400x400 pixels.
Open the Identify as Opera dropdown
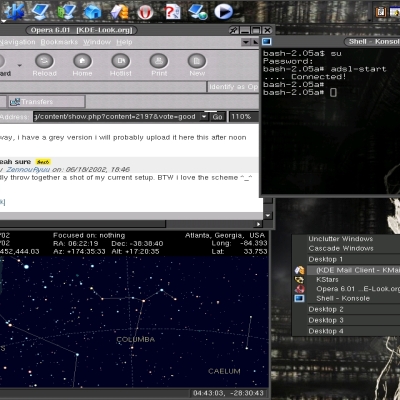coord(233,87)
